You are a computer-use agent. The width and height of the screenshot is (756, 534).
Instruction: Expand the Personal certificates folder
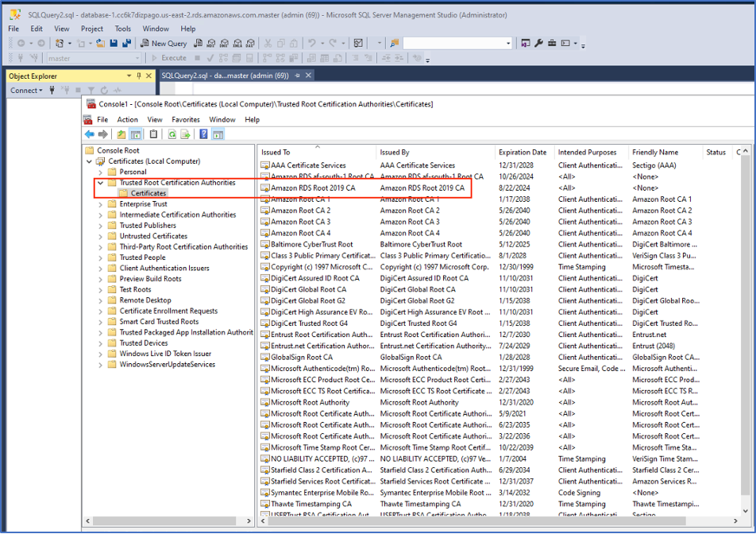tap(100, 172)
